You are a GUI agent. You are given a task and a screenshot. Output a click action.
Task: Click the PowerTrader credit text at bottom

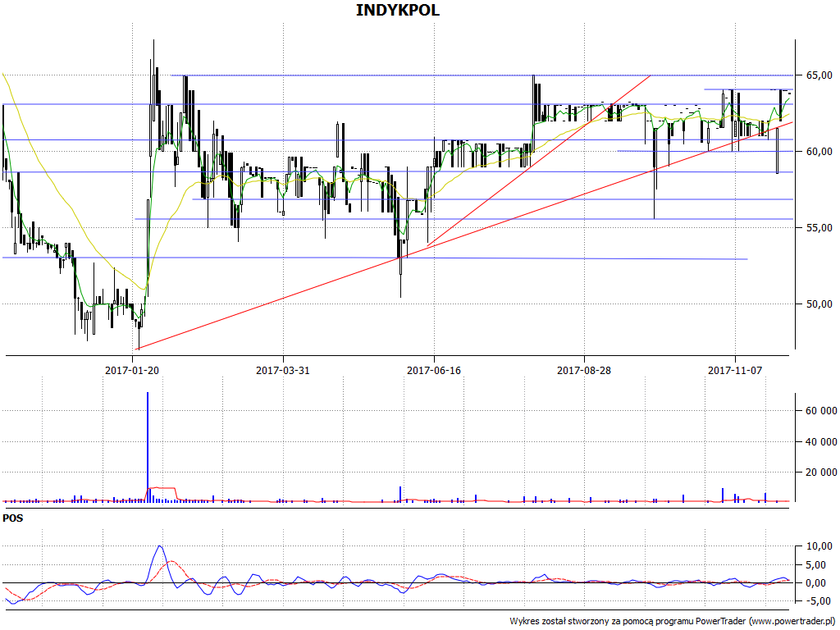[672, 622]
